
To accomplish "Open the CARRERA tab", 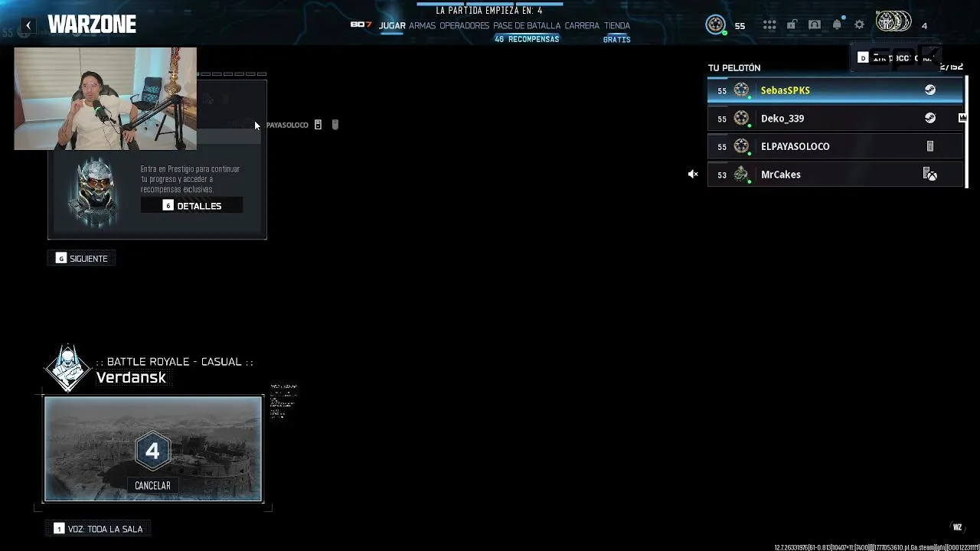I will 582,25.
